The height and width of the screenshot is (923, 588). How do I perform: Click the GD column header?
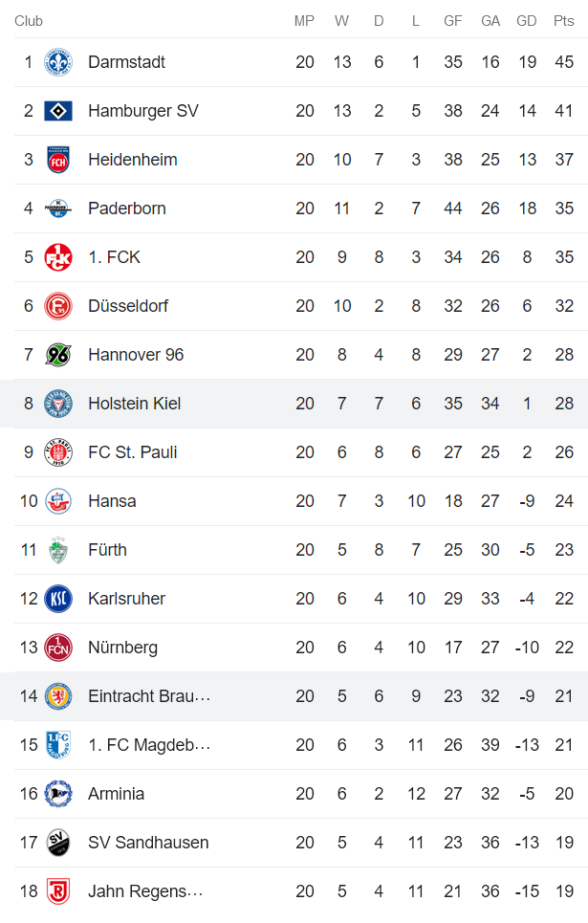(527, 21)
